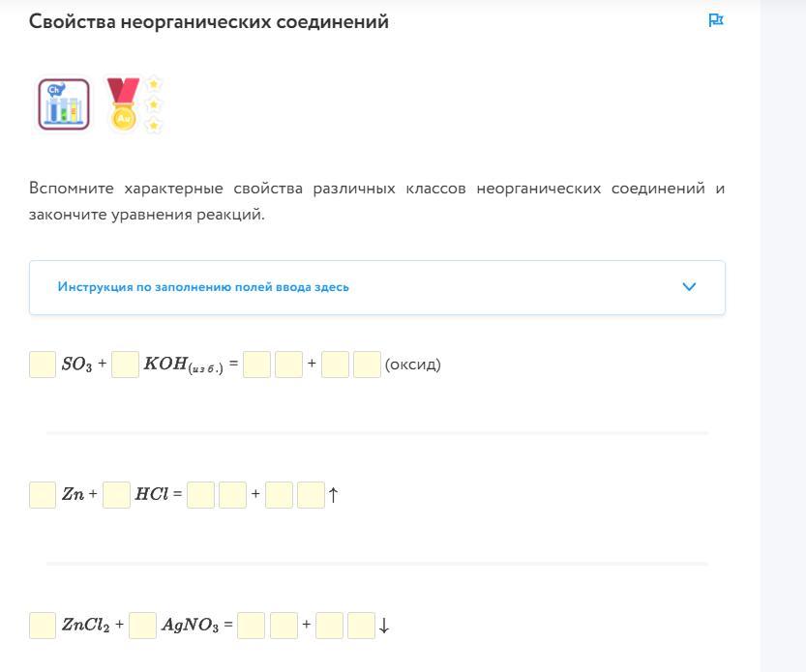Select the field right before '(оксид)' label
Screen dimensions: 806x672
click(x=367, y=365)
